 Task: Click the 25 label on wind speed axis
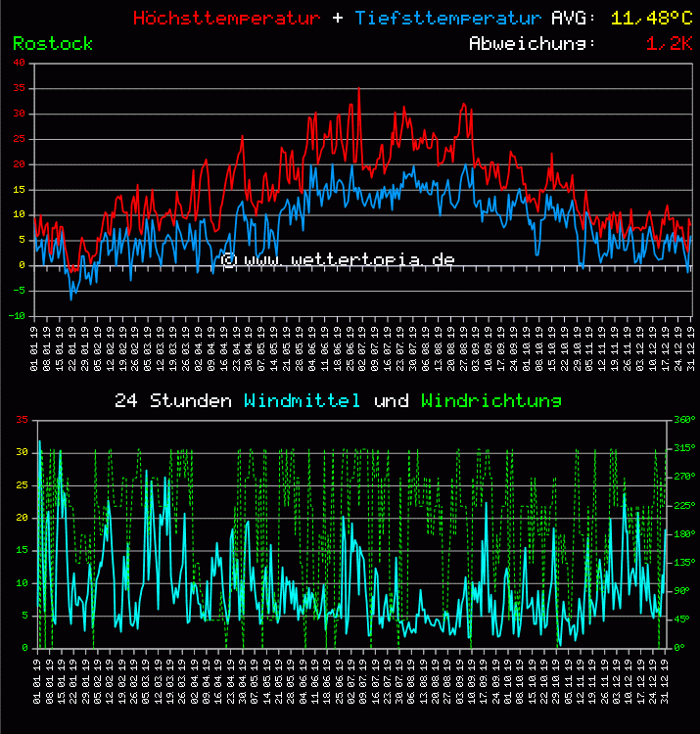(x=22, y=485)
